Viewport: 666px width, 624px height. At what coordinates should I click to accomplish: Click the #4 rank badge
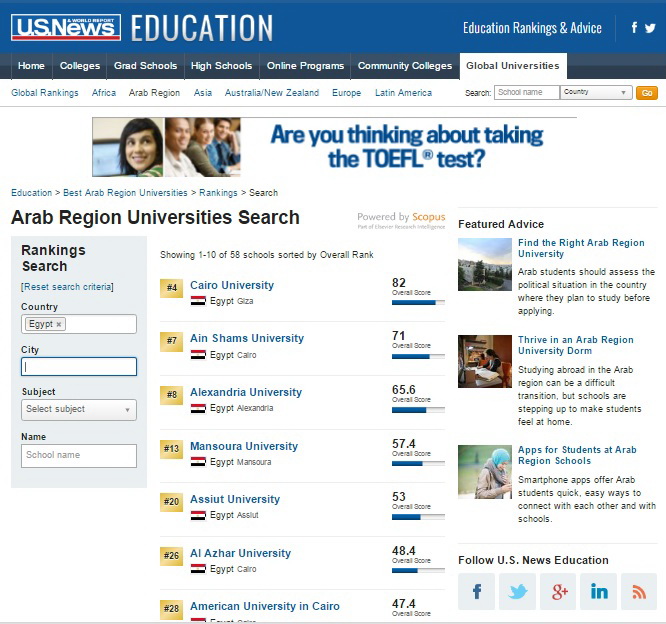(x=172, y=288)
